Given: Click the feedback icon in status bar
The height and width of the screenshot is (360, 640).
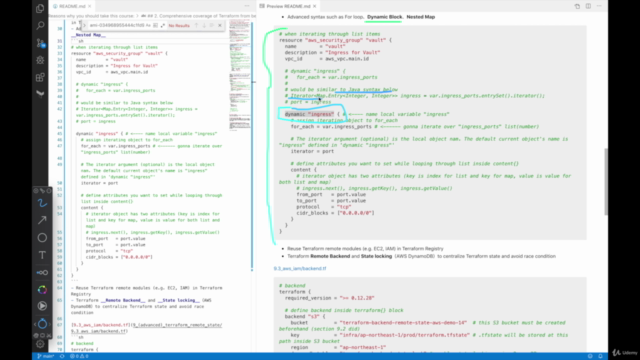Looking at the screenshot, I should tap(590, 356).
